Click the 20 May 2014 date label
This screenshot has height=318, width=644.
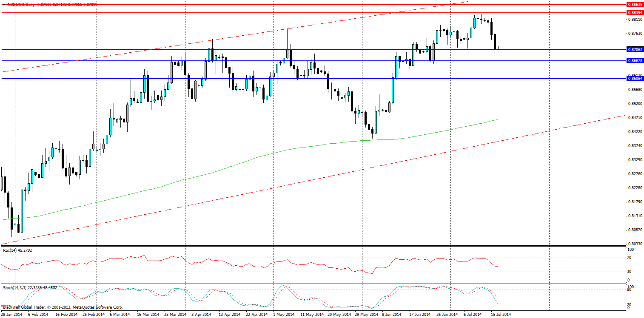click(x=339, y=315)
